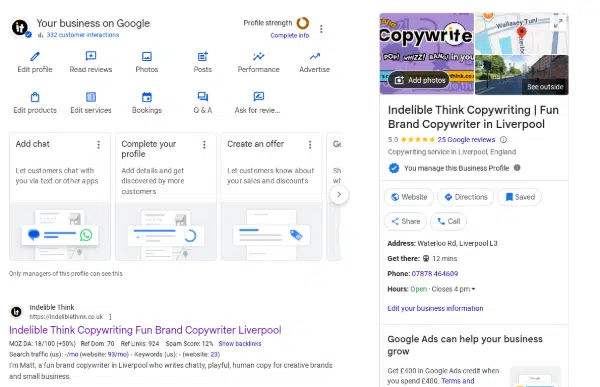Click Directions button
This screenshot has height=387, width=600.
(x=466, y=197)
